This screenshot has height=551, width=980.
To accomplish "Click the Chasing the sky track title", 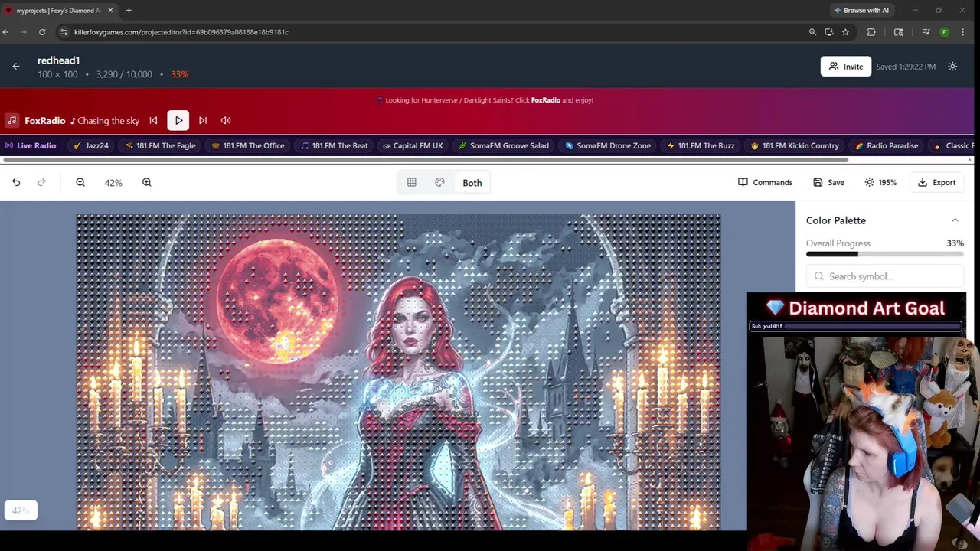I will point(108,121).
